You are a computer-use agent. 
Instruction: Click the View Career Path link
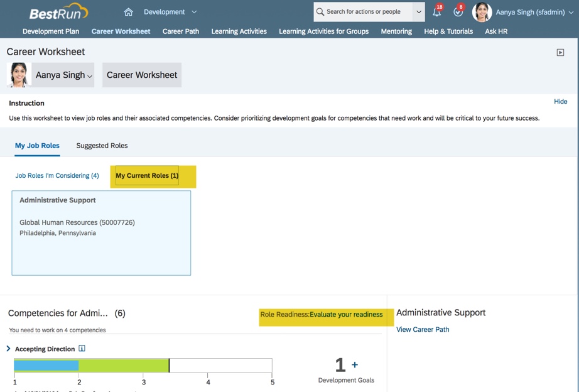point(423,330)
